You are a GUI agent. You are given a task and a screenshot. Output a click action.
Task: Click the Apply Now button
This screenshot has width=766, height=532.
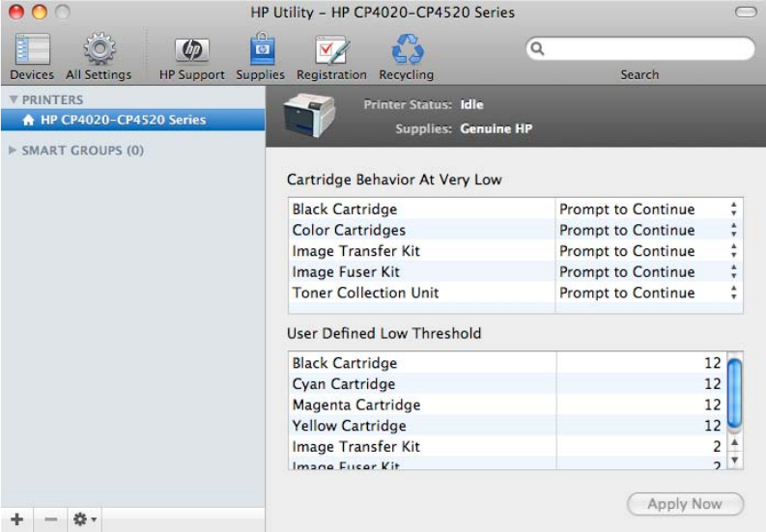pos(685,503)
